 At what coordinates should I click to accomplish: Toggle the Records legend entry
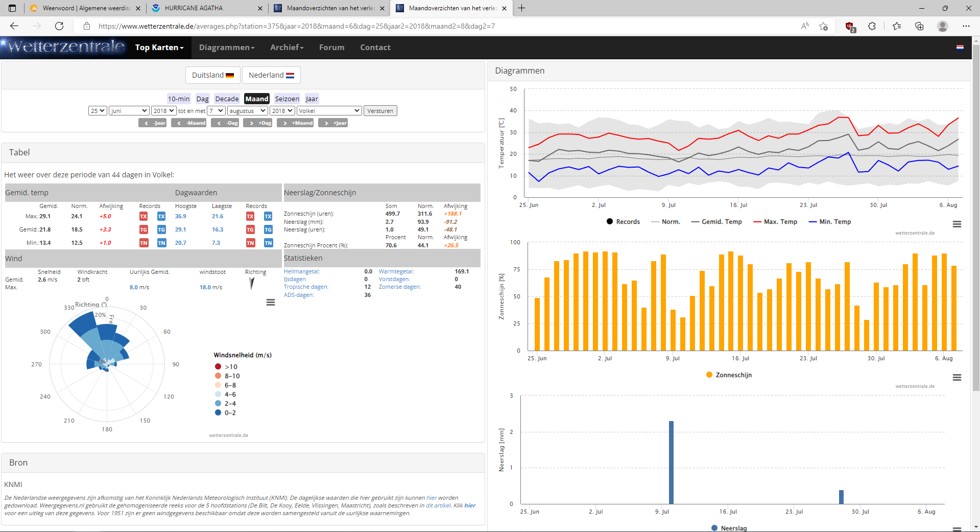[x=623, y=222]
